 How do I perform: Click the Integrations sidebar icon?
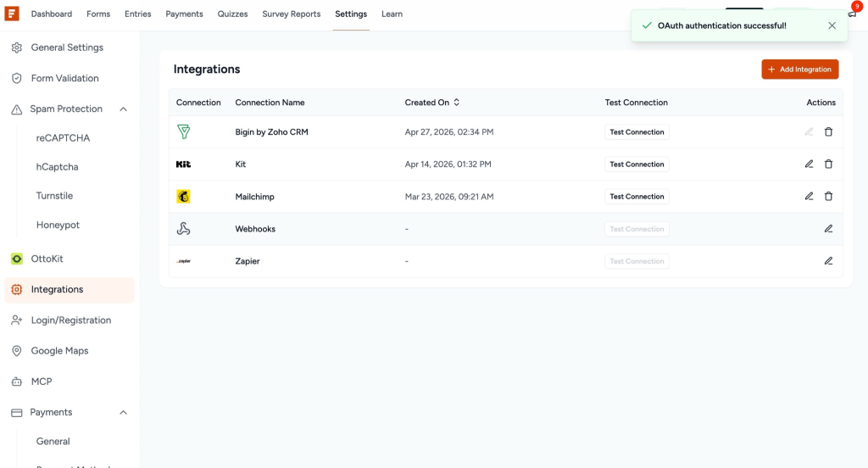[17, 290]
